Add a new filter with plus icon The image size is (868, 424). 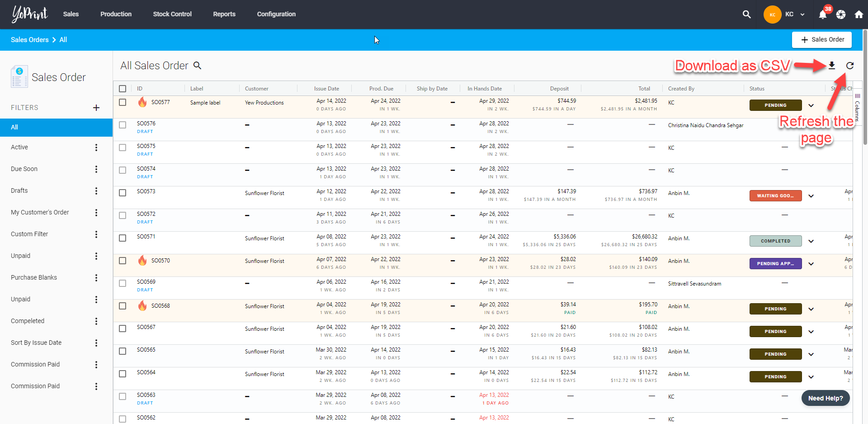coord(96,108)
